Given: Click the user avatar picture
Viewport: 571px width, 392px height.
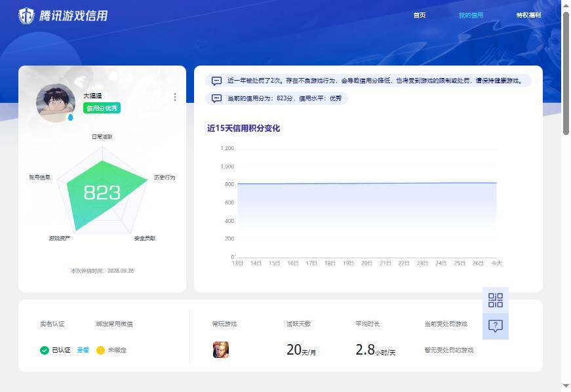Looking at the screenshot, I should tap(55, 103).
